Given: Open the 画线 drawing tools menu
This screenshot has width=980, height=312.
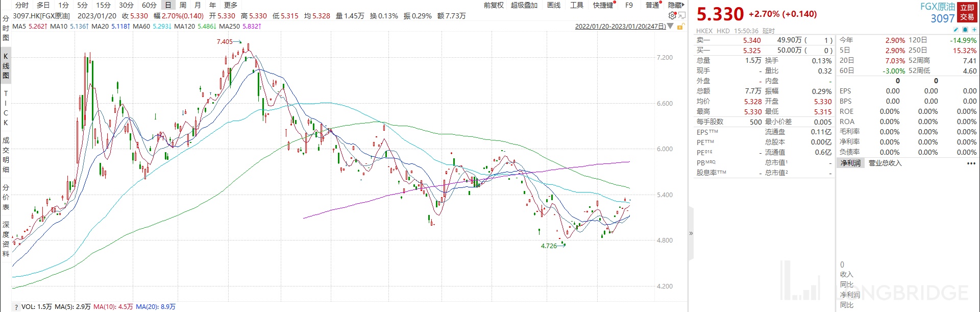Looking at the screenshot, I should [x=554, y=5].
